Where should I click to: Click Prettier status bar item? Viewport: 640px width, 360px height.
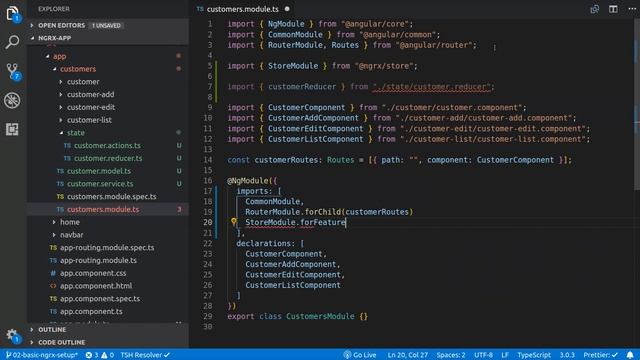point(600,355)
